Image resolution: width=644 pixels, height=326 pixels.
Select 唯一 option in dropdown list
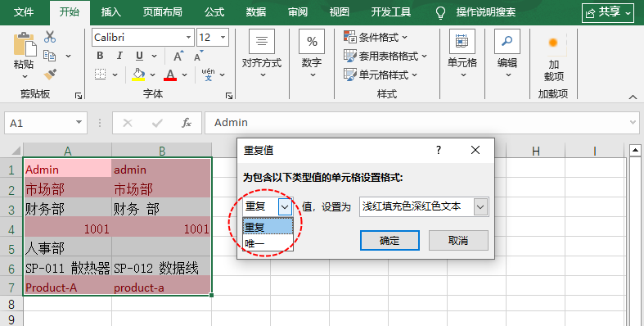pos(268,243)
